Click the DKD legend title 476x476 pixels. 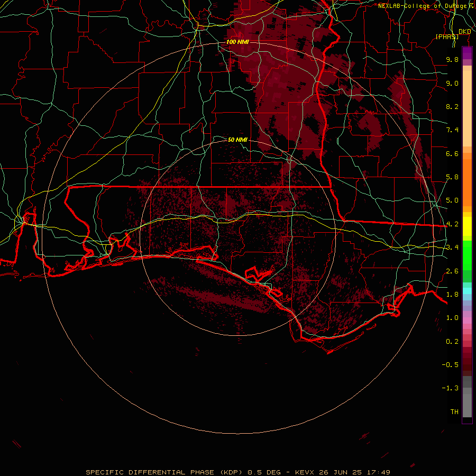(464, 32)
